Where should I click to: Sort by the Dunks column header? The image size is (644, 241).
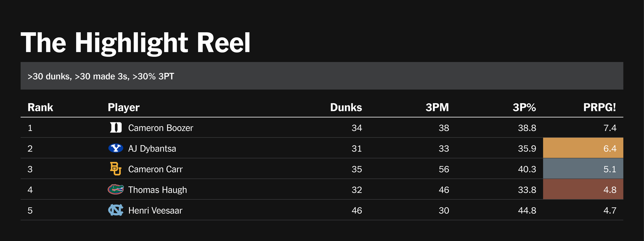tap(346, 107)
